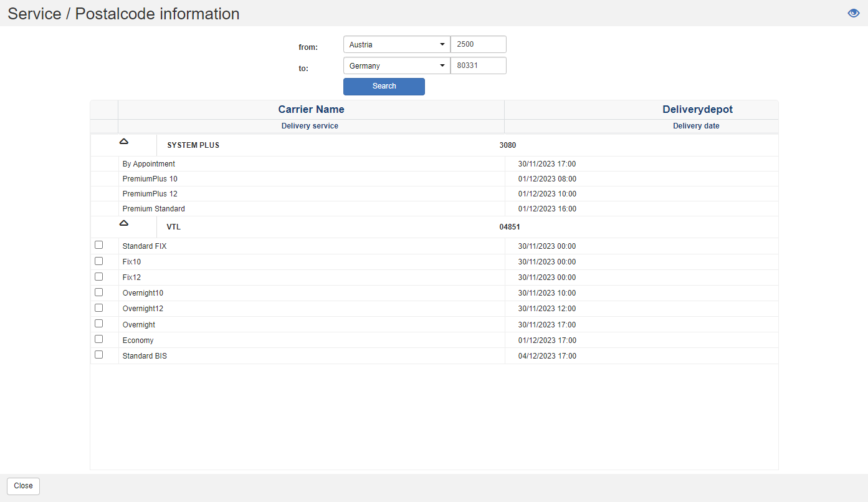868x502 pixels.
Task: Check the Overnight12 service checkbox
Action: [x=98, y=307]
